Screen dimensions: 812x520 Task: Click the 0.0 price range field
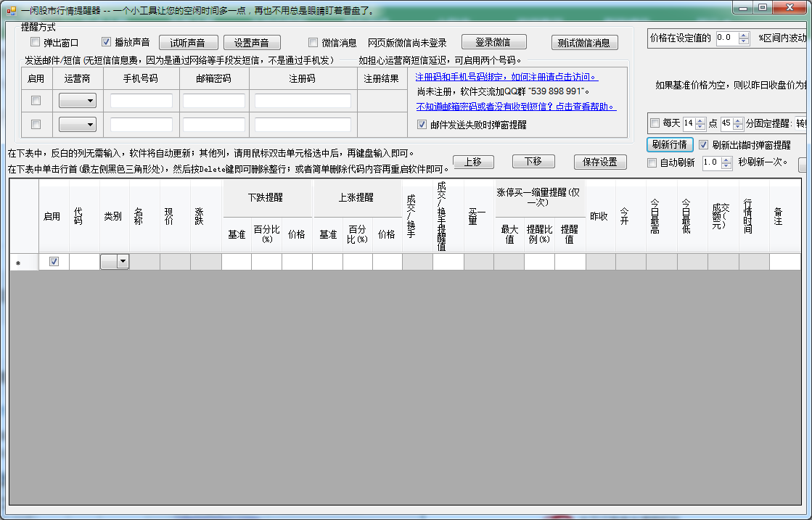[x=728, y=38]
